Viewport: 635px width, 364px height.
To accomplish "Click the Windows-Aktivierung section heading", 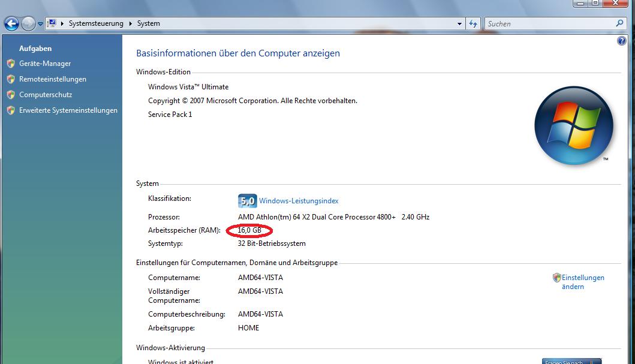I will pyautogui.click(x=170, y=348).
